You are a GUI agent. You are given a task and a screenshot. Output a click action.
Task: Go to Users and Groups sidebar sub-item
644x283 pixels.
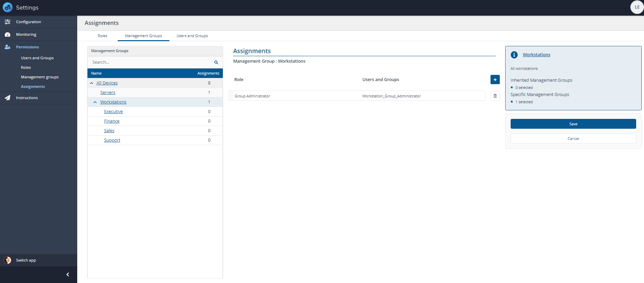click(x=37, y=58)
